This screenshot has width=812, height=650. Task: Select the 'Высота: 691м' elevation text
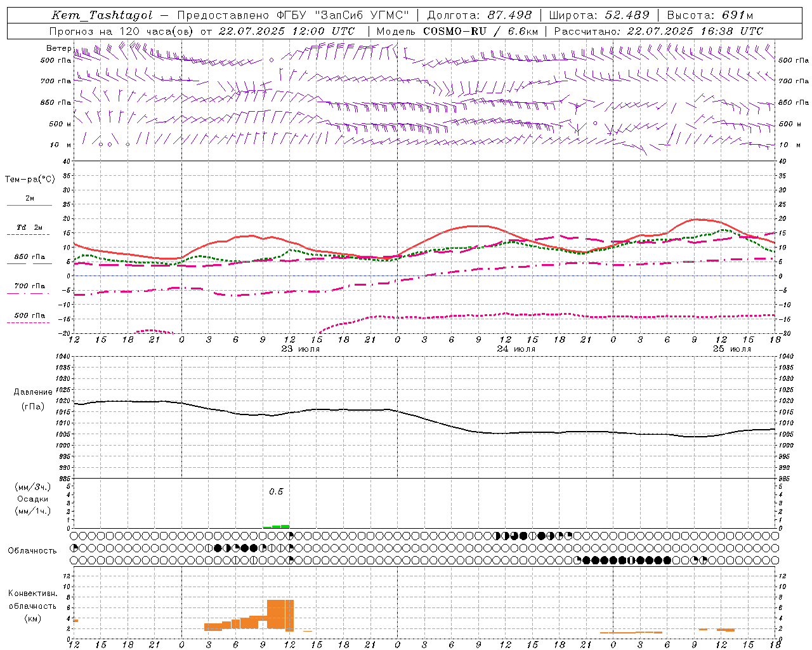pos(710,15)
